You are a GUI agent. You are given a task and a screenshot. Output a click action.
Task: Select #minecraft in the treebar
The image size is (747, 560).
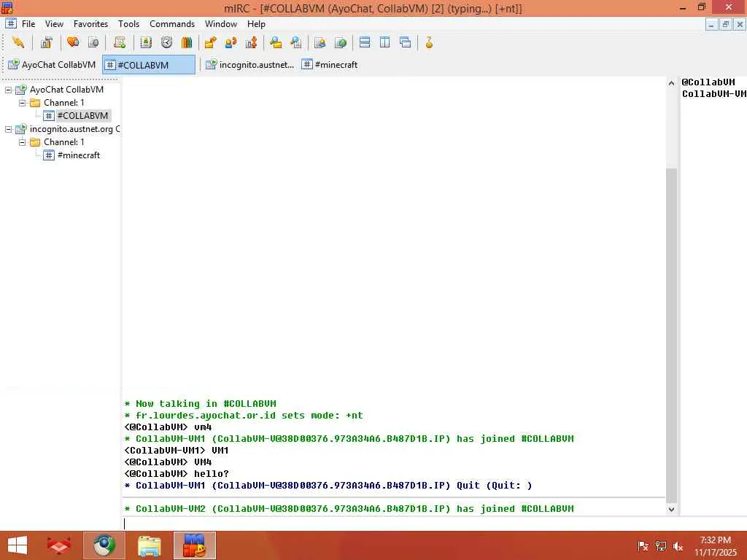coord(78,155)
